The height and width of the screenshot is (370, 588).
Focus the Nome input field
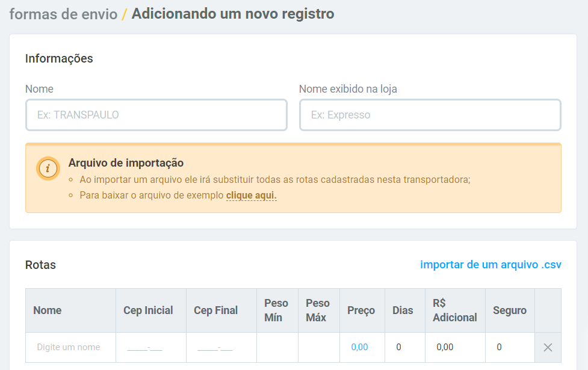point(156,115)
